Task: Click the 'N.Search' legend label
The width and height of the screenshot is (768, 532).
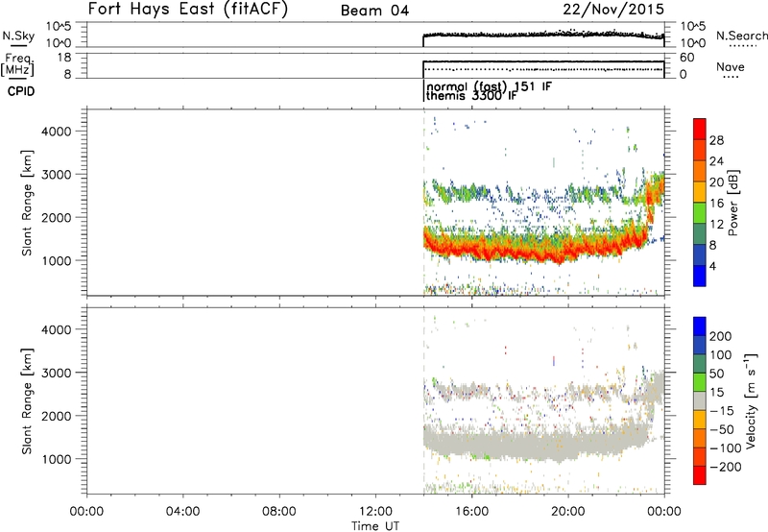Action: (741, 36)
